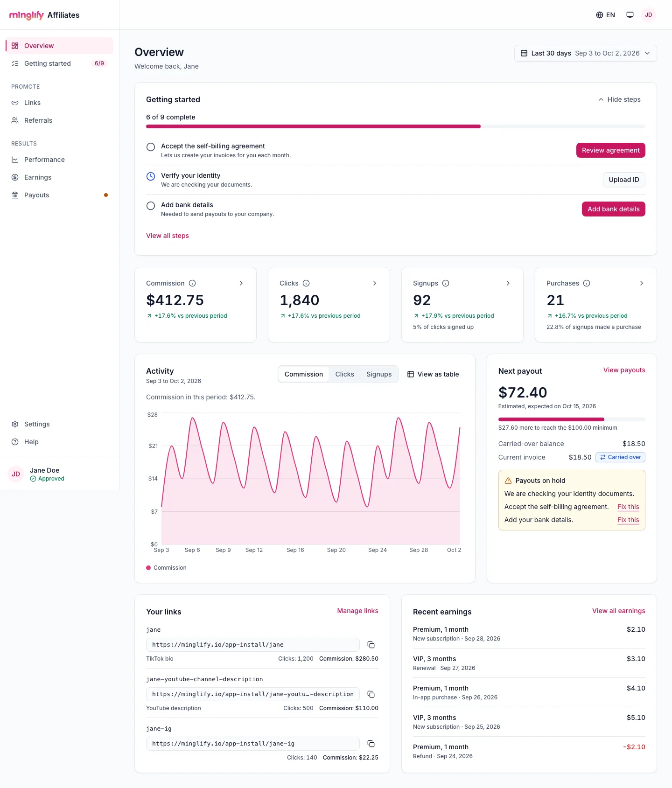
Task: Click the Clicks info icon
Action: point(306,283)
